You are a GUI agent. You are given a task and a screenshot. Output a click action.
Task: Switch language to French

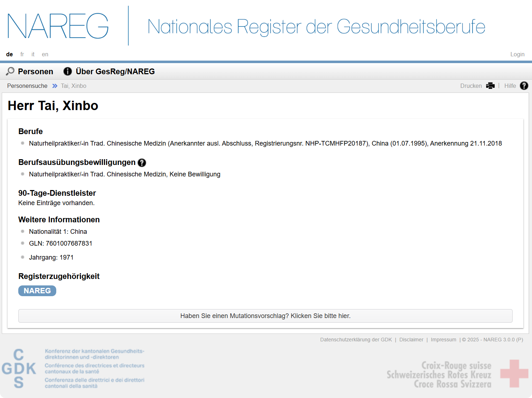coord(22,54)
